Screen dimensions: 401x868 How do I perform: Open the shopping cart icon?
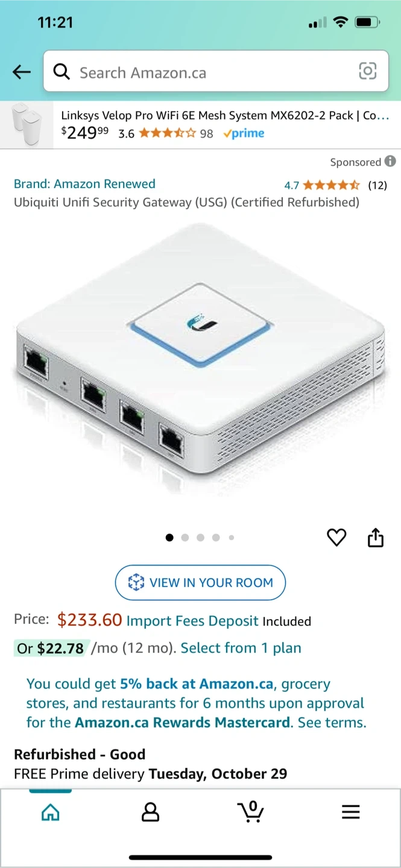(x=250, y=812)
